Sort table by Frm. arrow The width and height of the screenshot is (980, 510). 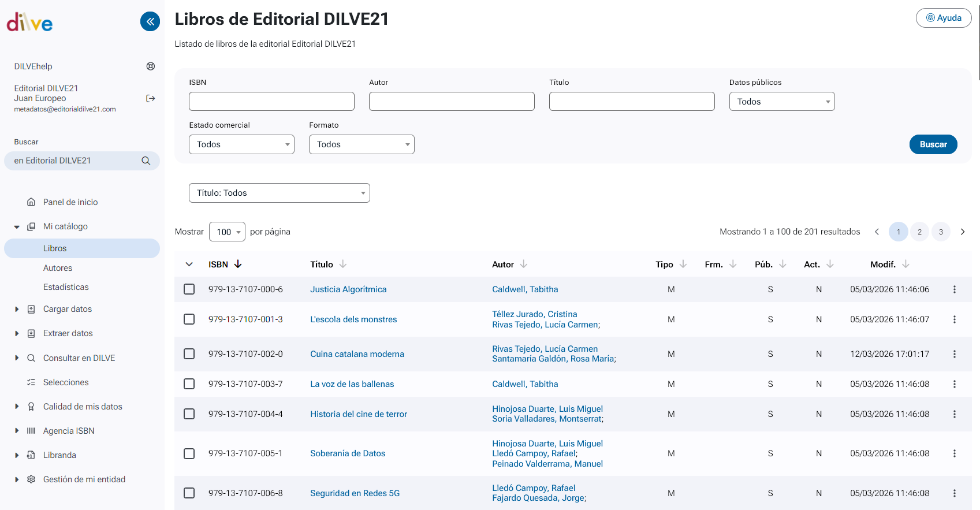[733, 264]
